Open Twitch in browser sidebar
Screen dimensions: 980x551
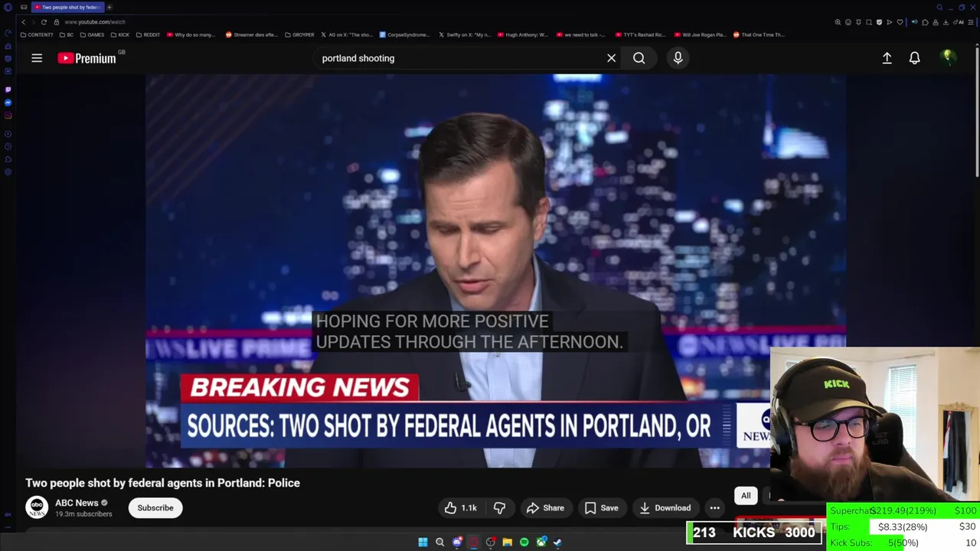coord(8,90)
